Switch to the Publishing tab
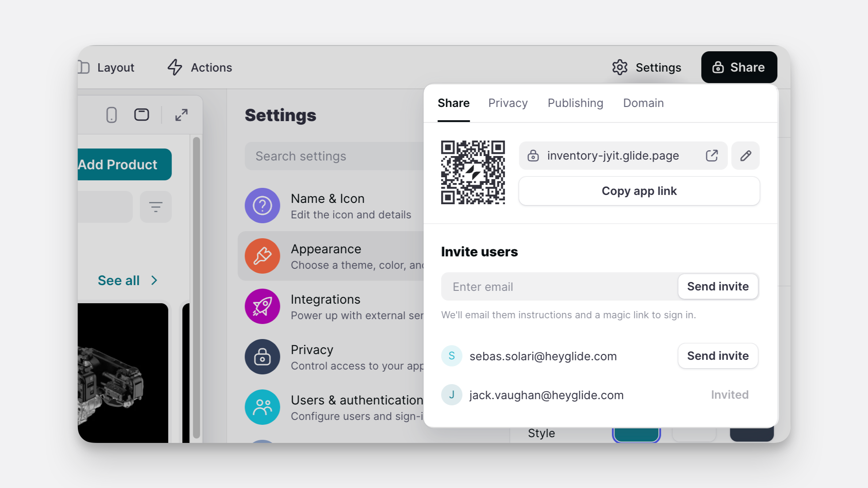This screenshot has height=488, width=868. click(x=575, y=103)
